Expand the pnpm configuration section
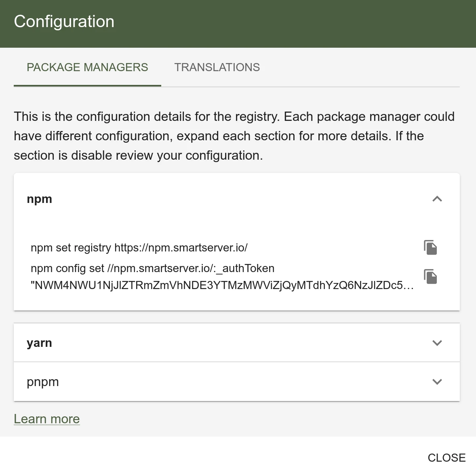The width and height of the screenshot is (476, 475). point(437,381)
